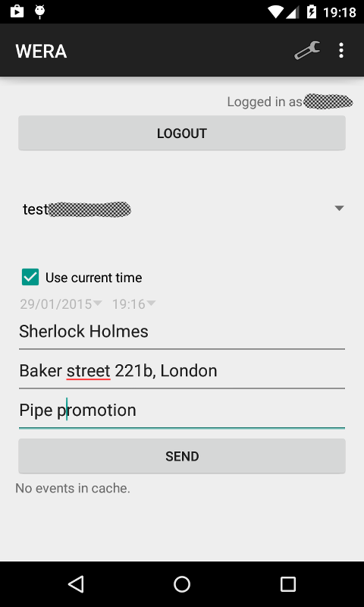Tap the Android debug notification icon
Image resolution: width=364 pixels, height=607 pixels.
click(x=40, y=11)
